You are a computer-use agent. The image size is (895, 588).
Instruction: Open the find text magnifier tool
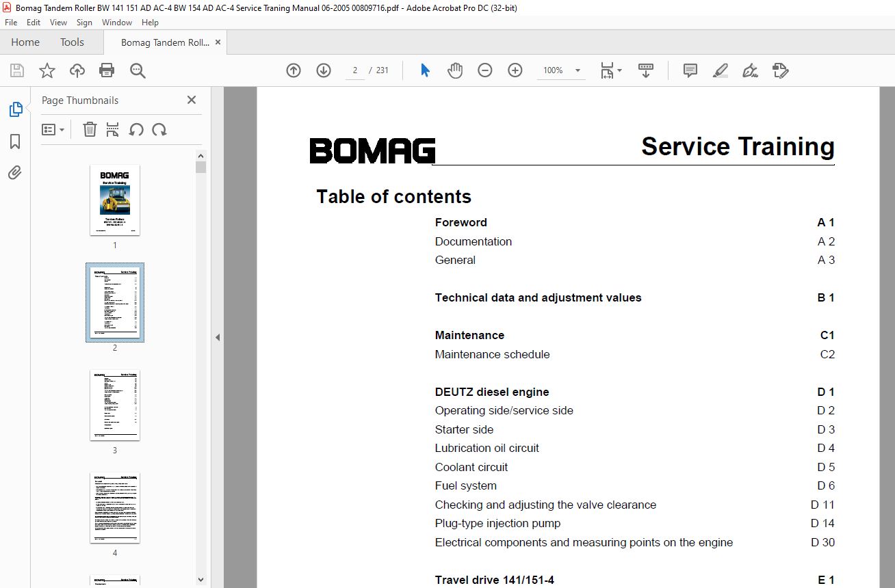coord(138,70)
